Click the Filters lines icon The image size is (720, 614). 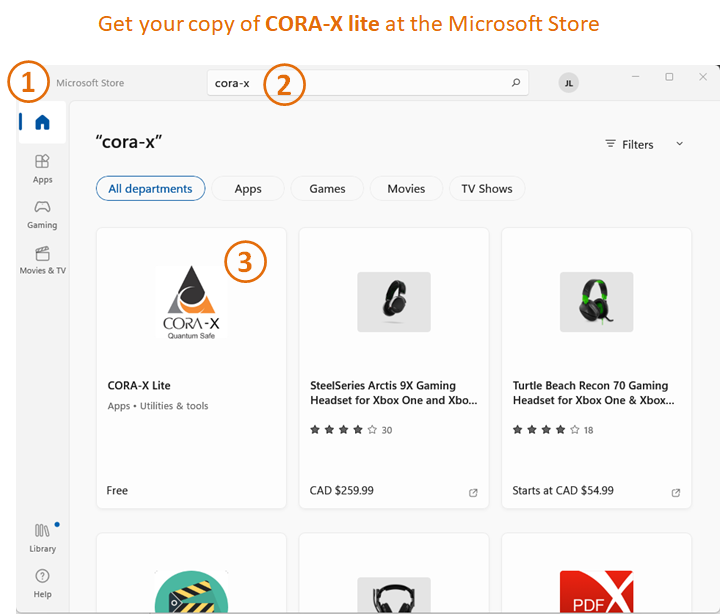pos(610,144)
